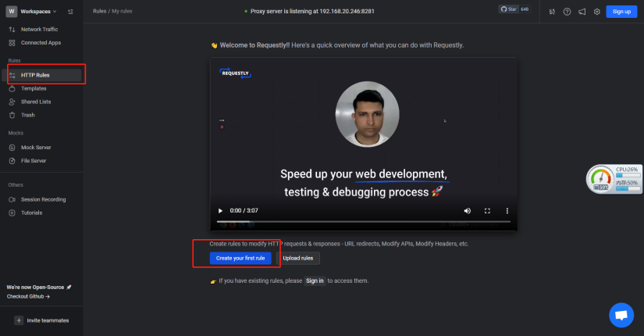Screen dimensions: 644x336
Task: Open help via question mark icon
Action: coord(567,12)
